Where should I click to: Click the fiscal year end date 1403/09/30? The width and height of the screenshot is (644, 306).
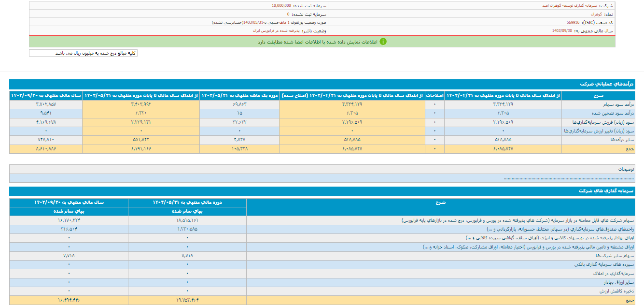pyautogui.click(x=562, y=30)
